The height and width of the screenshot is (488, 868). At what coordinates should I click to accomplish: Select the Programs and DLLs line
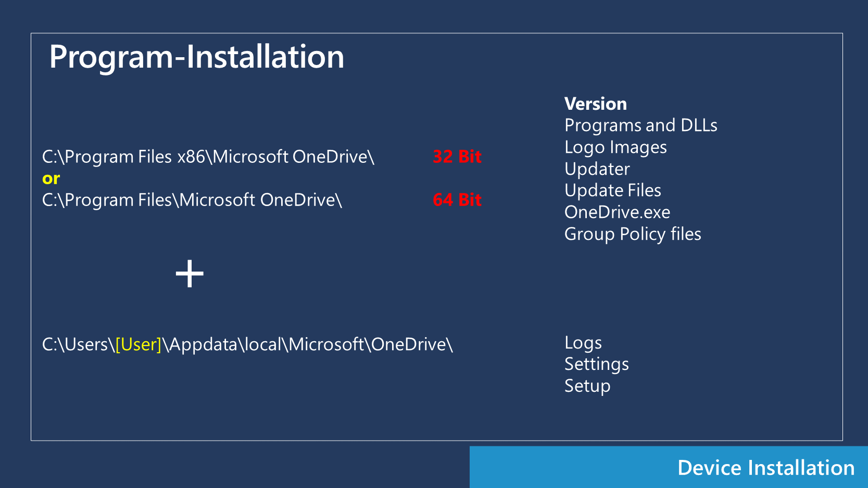pos(640,125)
